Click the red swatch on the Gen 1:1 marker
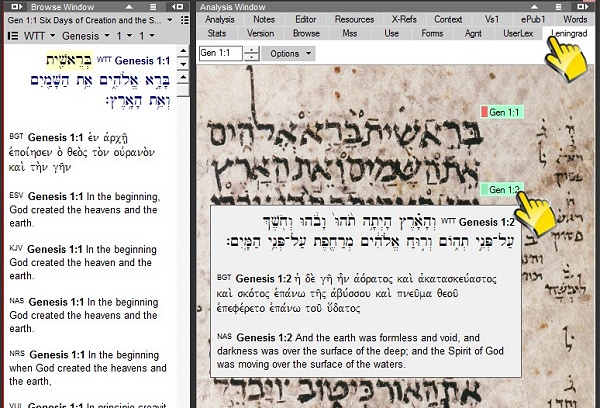This screenshot has width=600, height=408. 484,112
